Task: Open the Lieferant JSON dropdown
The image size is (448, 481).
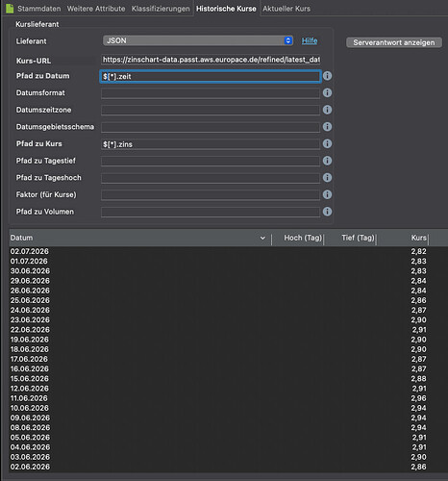Action: [197, 40]
